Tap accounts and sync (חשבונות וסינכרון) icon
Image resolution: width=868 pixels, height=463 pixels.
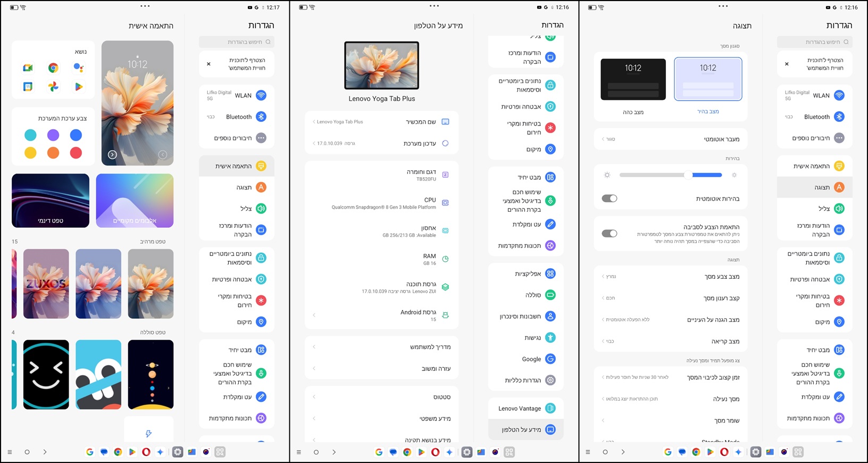tap(550, 316)
